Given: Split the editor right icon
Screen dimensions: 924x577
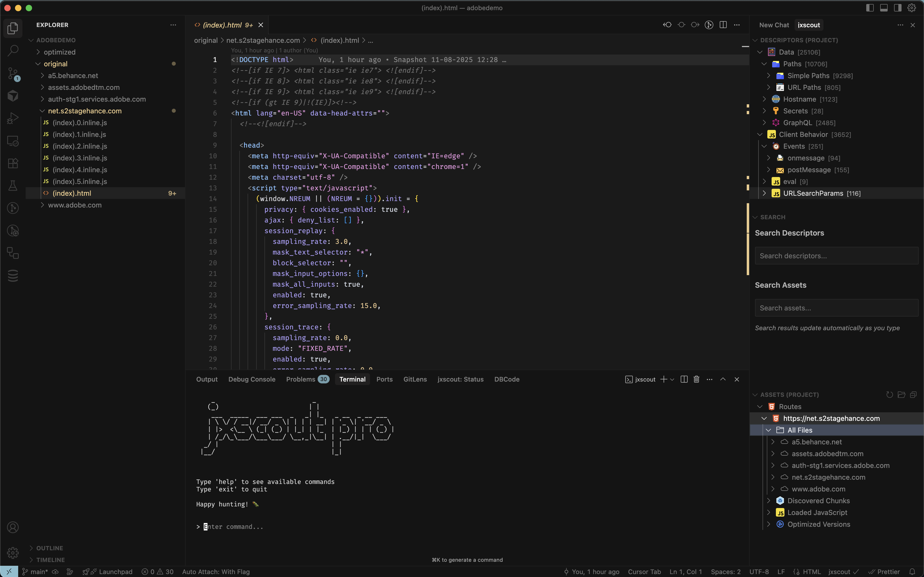Looking at the screenshot, I should coord(723,25).
